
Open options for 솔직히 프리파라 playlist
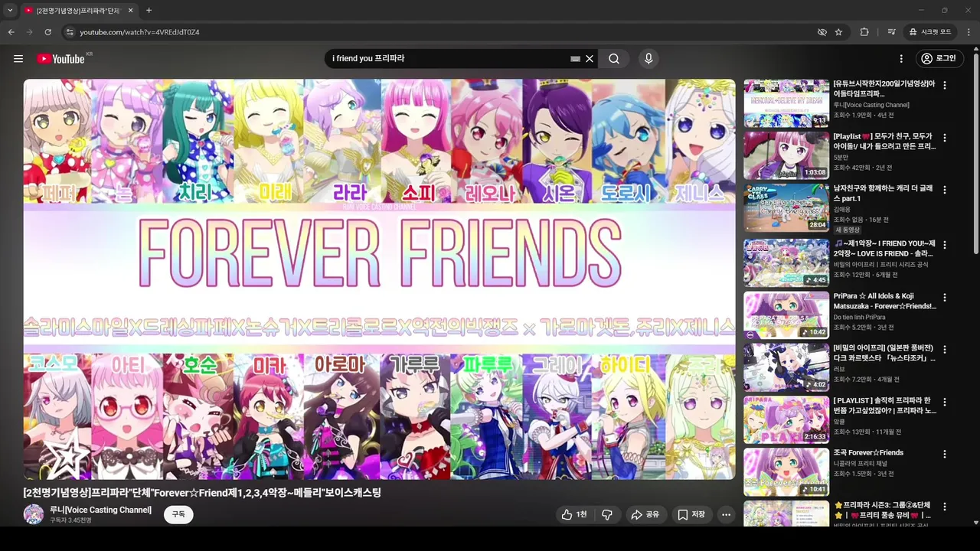945,402
